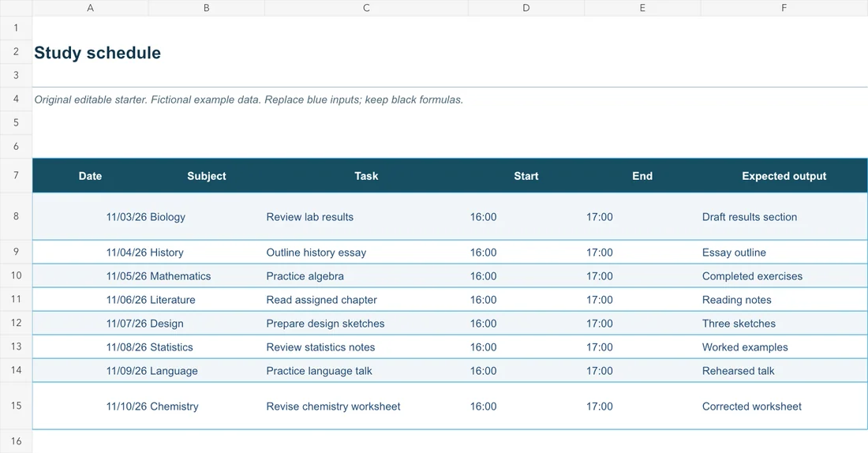Select the 'Outline history essay' task cell
The height and width of the screenshot is (453, 868).
coord(366,253)
